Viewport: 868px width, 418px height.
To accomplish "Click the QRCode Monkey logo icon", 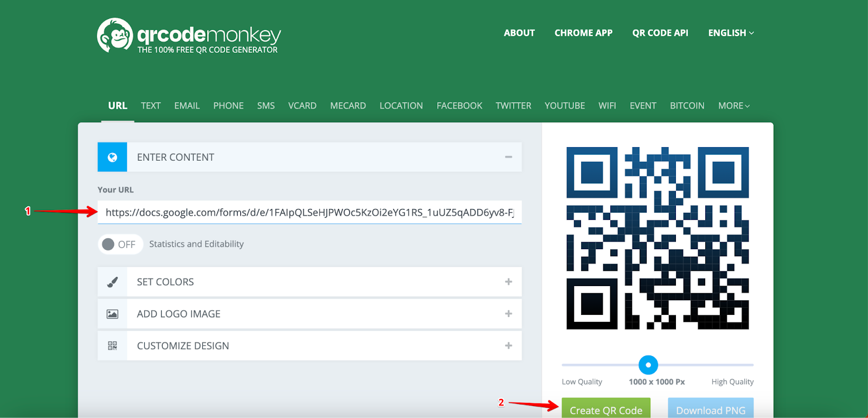I will click(115, 35).
